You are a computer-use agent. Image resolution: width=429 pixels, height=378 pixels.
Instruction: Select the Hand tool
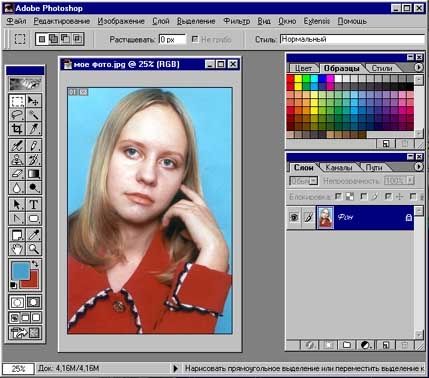point(17,249)
